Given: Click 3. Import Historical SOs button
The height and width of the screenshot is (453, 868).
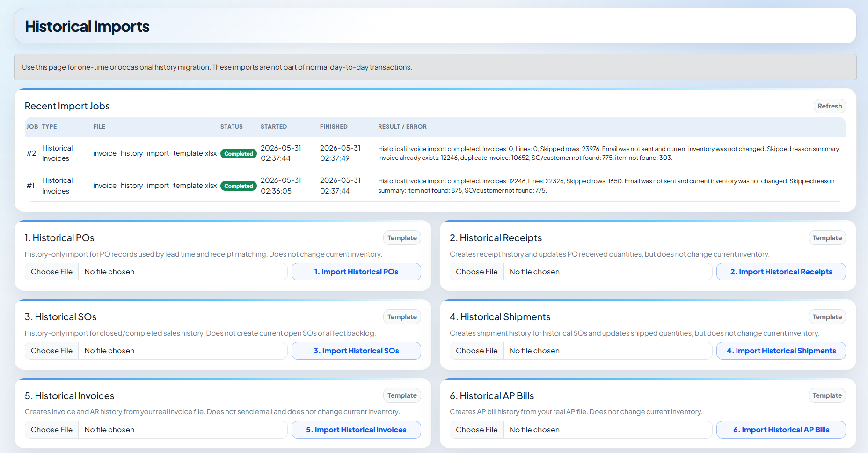Looking at the screenshot, I should pos(356,351).
